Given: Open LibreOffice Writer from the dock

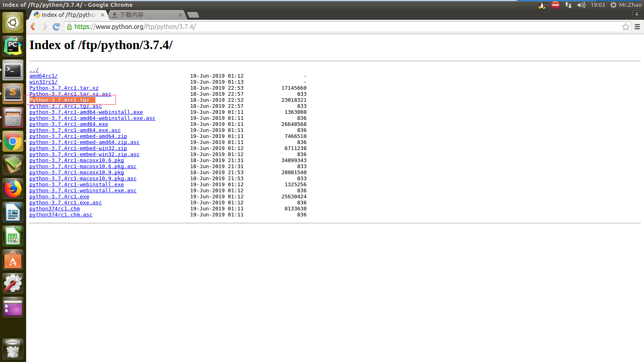Looking at the screenshot, I should coord(13,212).
